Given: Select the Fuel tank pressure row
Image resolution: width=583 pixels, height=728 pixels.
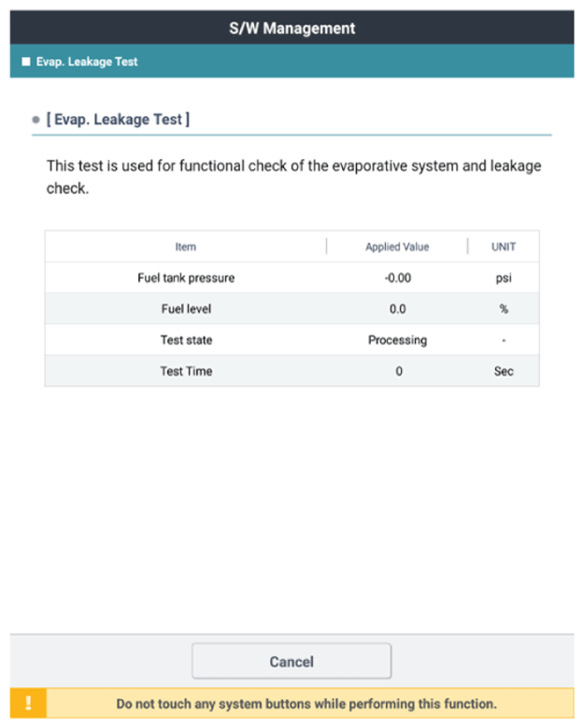Looking at the screenshot, I should 291,278.
